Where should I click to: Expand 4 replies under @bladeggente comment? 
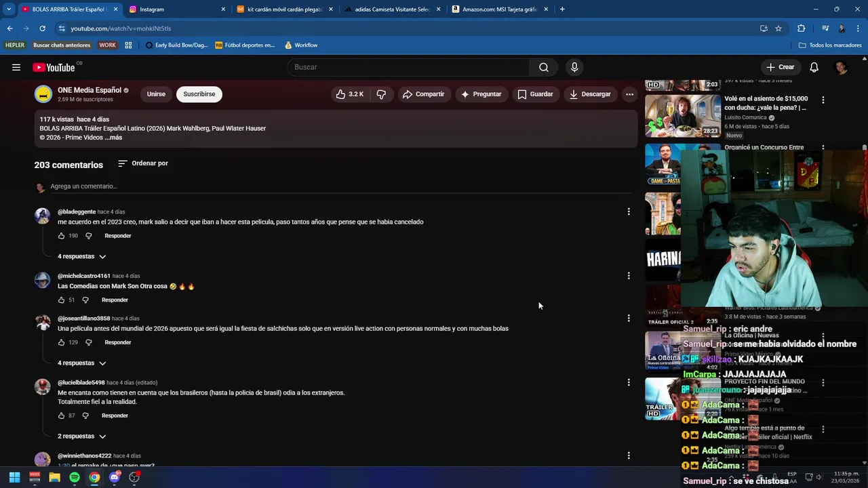click(x=82, y=256)
